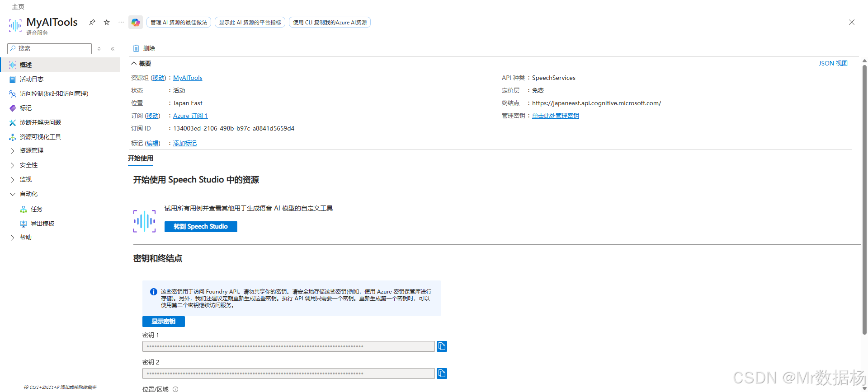
Task: Open Azure 订阅 1 subscription link
Action: (x=190, y=116)
